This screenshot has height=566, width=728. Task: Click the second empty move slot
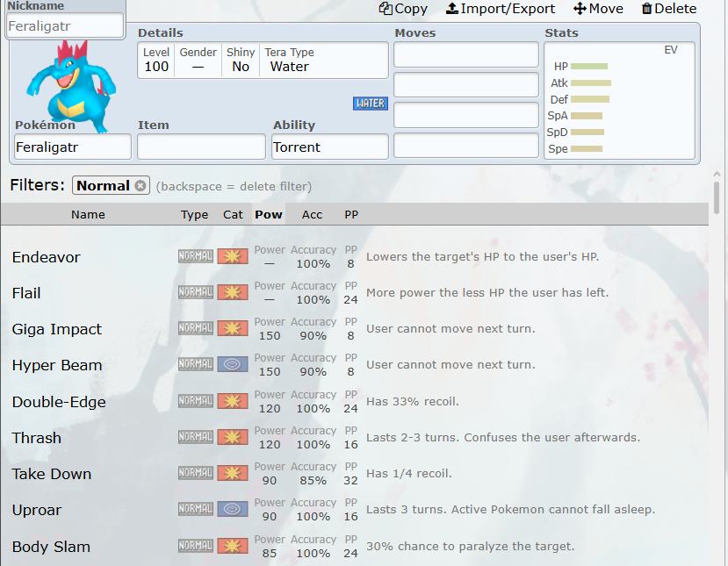tap(466, 85)
